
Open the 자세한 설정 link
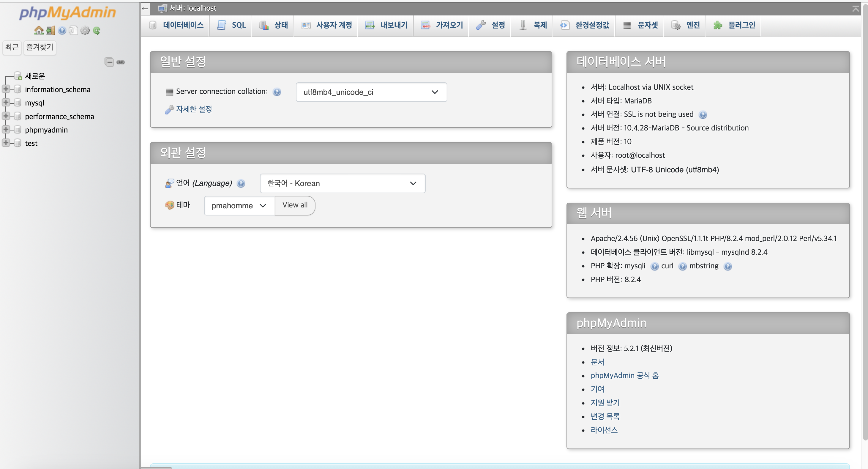[x=194, y=109]
